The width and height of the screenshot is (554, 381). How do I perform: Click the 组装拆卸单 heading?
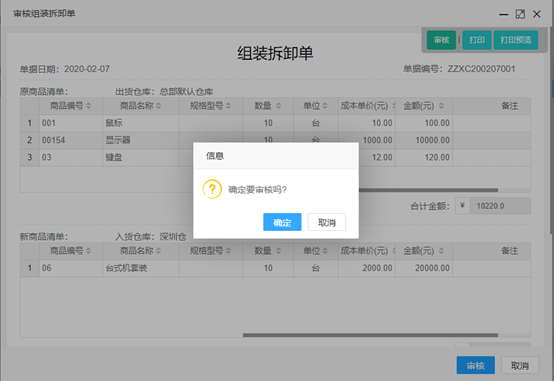pos(275,53)
